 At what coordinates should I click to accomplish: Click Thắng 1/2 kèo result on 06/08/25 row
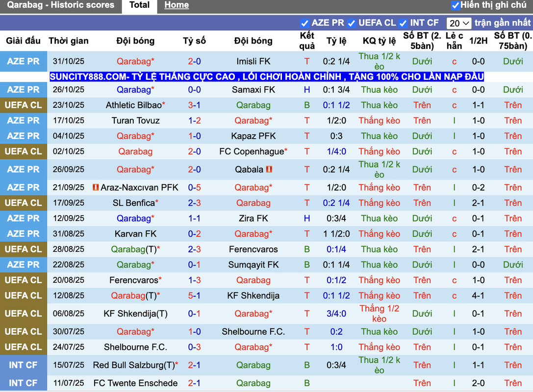pyautogui.click(x=380, y=314)
